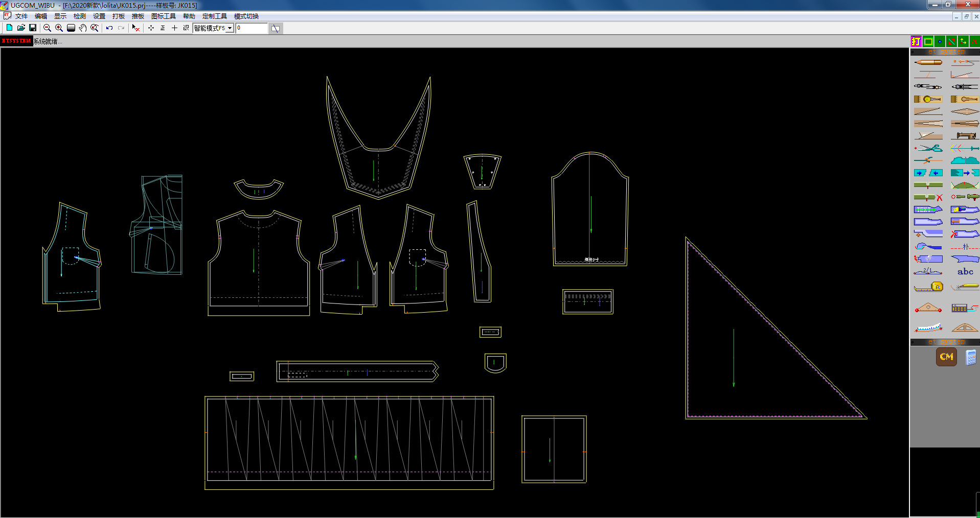Select the abc text tool
The width and height of the screenshot is (980, 518).
pyautogui.click(x=965, y=272)
